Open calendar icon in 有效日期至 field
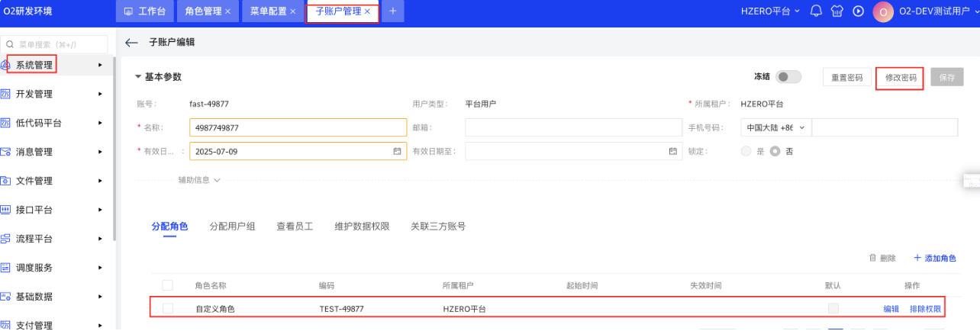The height and width of the screenshot is (331, 980). tap(672, 151)
